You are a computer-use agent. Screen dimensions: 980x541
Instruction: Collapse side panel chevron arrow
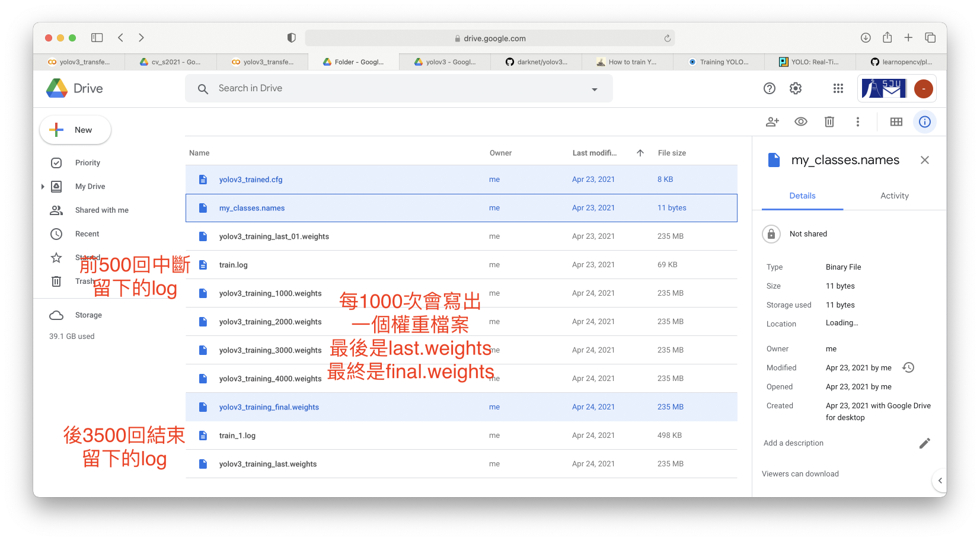(940, 481)
